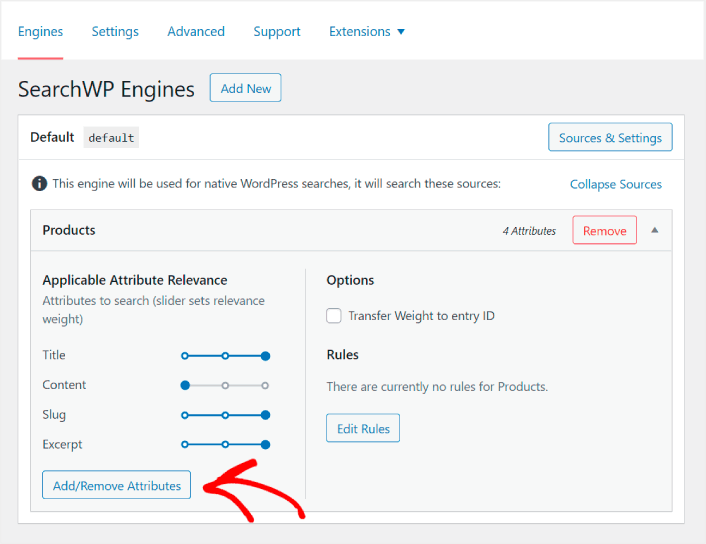Viewport: 706px width, 544px height.
Task: Set Title slider to minimum weight
Action: pyautogui.click(x=185, y=356)
